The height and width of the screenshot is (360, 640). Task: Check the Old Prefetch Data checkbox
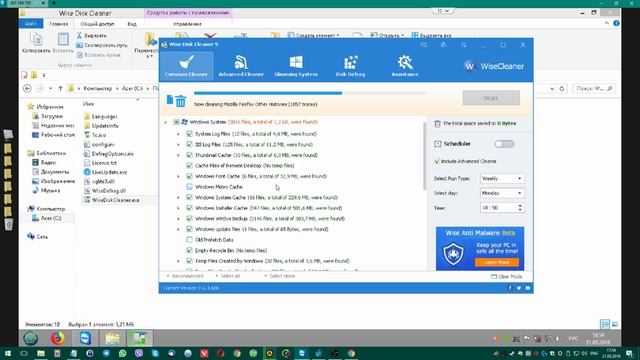pos(189,240)
